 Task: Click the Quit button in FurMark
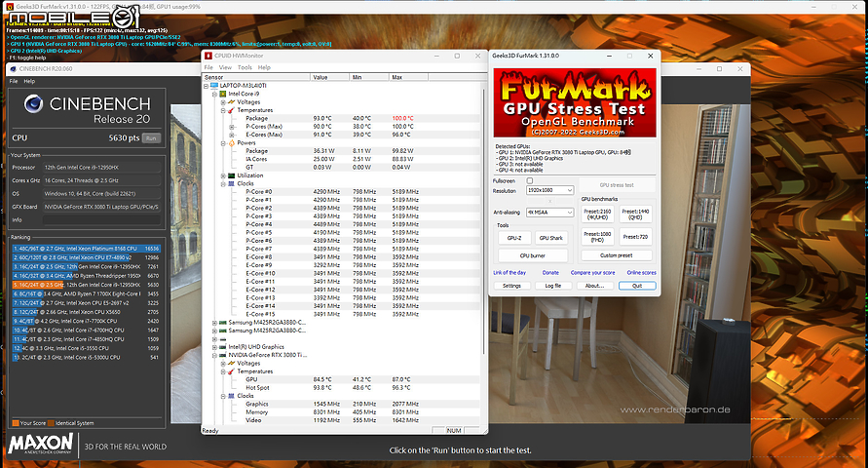coord(637,286)
